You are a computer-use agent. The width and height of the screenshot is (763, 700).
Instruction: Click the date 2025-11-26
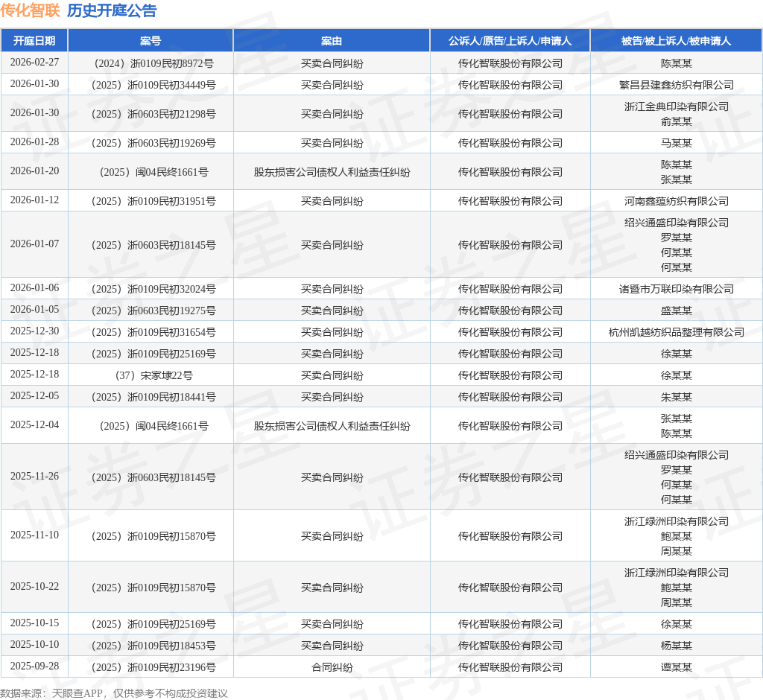pyautogui.click(x=34, y=477)
